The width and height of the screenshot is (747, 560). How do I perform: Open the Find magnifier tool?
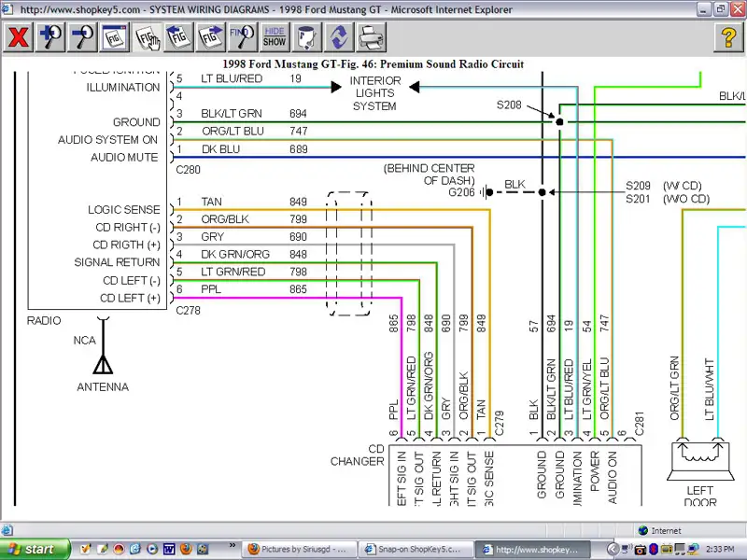[243, 37]
